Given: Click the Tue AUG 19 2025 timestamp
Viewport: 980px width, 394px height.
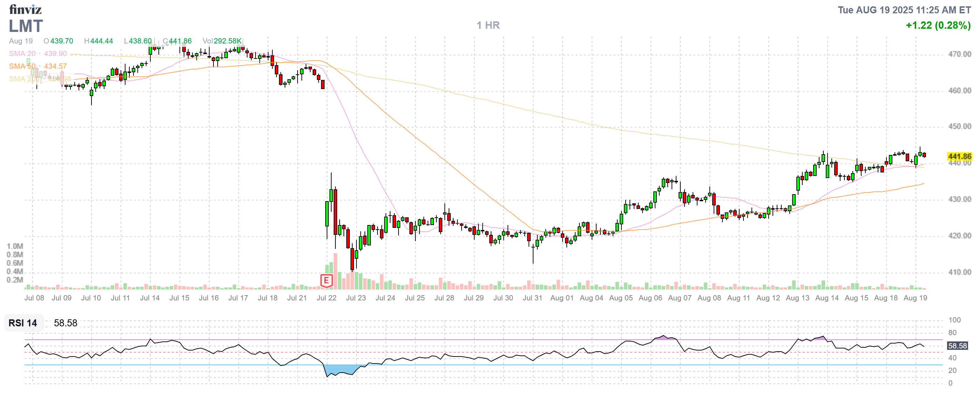Looking at the screenshot, I should (904, 10).
